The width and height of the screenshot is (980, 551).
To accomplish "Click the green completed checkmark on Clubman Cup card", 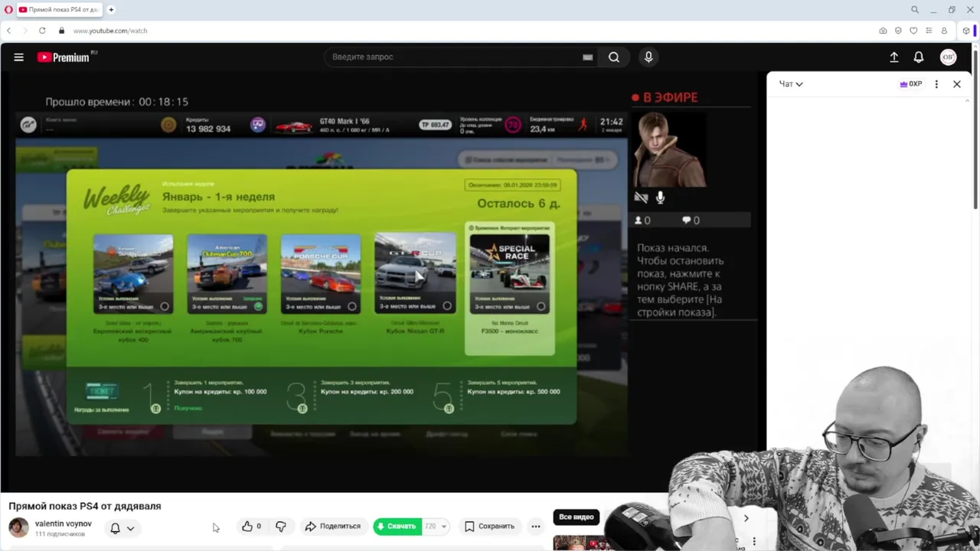I will (258, 306).
